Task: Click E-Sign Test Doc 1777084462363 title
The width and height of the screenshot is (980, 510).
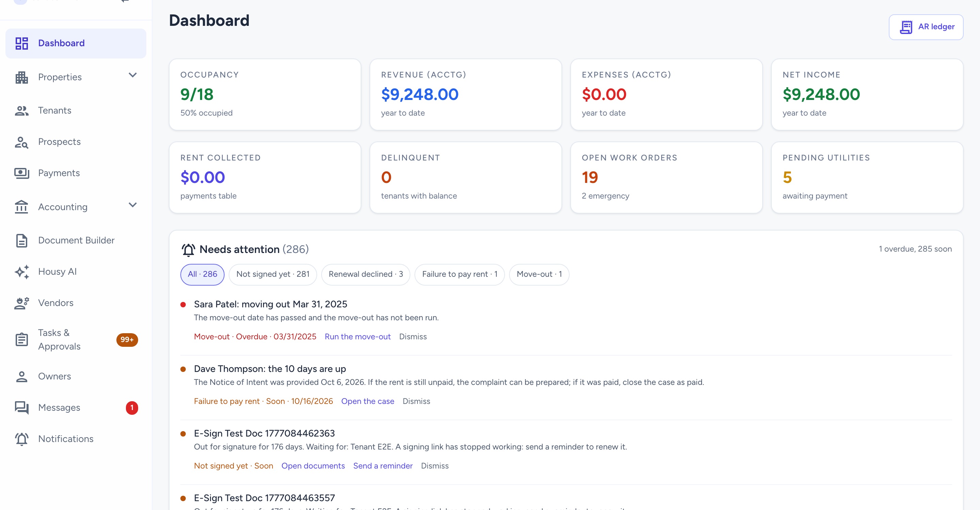Action: click(264, 434)
